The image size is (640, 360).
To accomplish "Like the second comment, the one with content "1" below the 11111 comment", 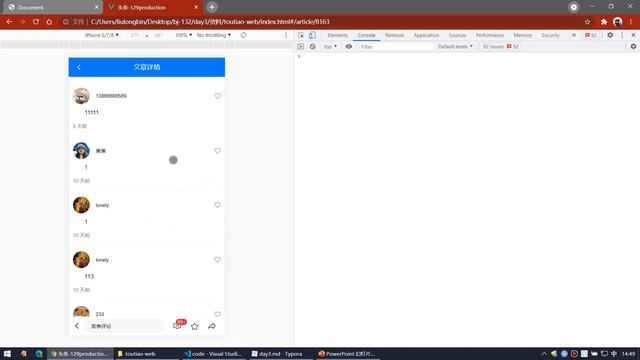I will 217,151.
